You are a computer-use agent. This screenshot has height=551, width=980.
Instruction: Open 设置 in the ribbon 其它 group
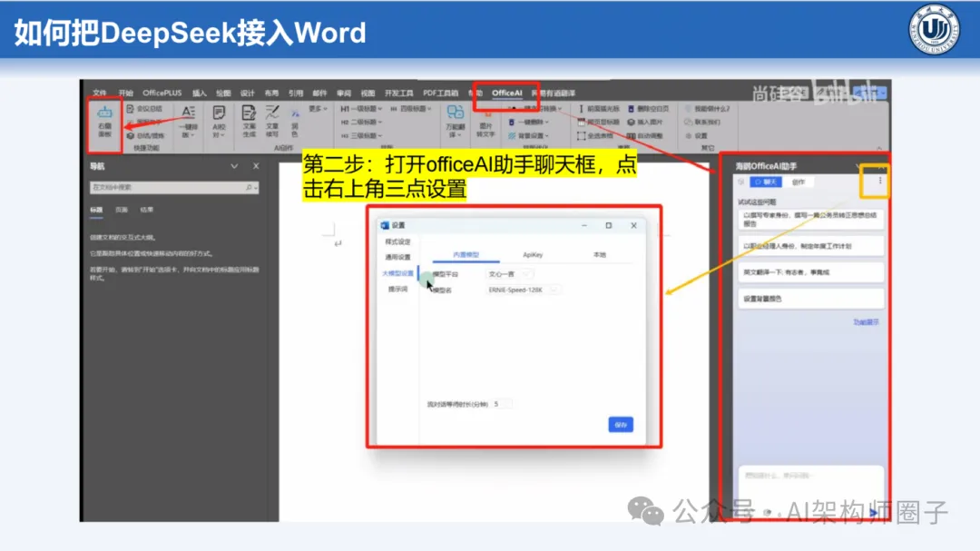pyautogui.click(x=696, y=136)
